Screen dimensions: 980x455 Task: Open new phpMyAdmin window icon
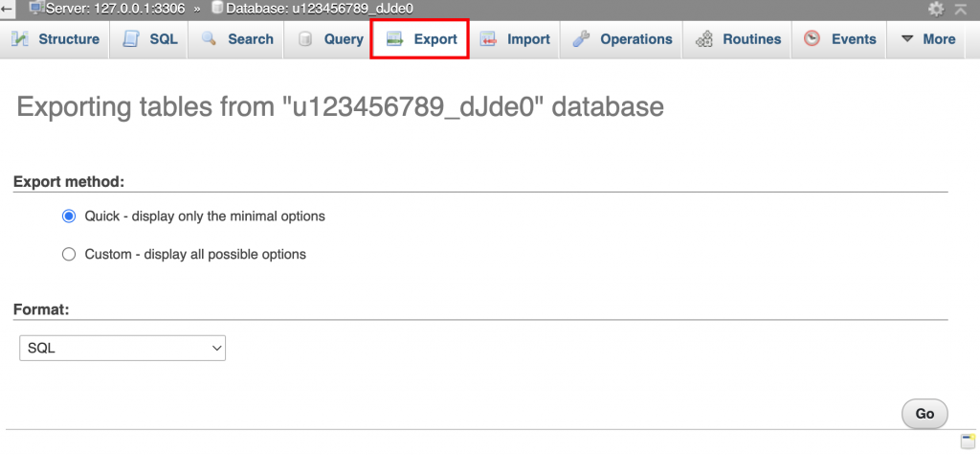tap(967, 440)
